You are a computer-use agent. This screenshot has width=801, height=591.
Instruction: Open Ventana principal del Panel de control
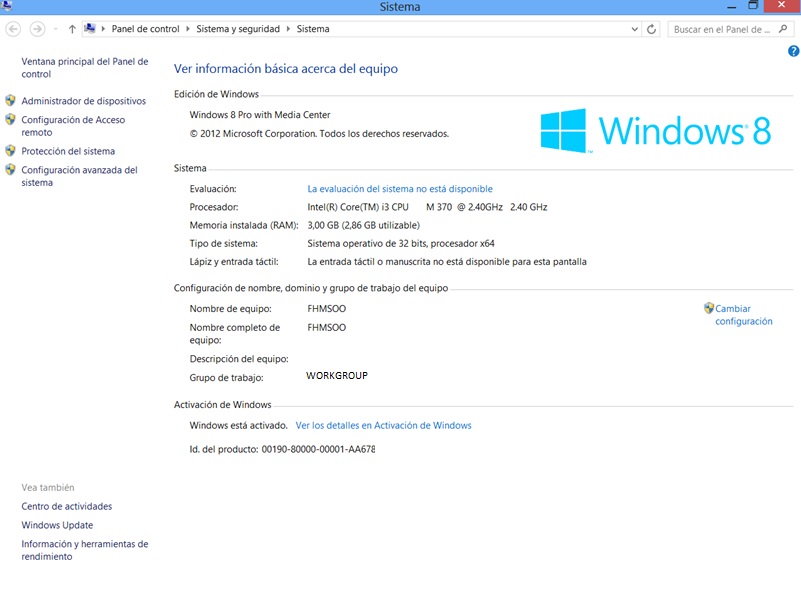(x=85, y=67)
